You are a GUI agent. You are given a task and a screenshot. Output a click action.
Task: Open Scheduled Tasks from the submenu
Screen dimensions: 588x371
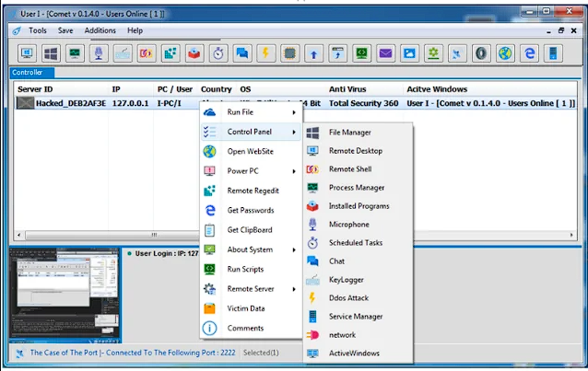pyautogui.click(x=355, y=243)
